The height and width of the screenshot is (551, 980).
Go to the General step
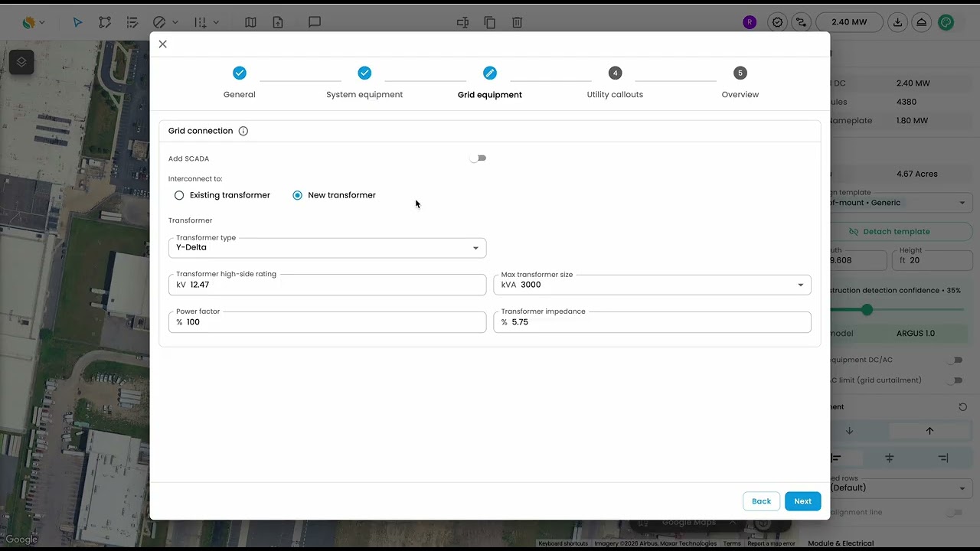[x=240, y=83]
